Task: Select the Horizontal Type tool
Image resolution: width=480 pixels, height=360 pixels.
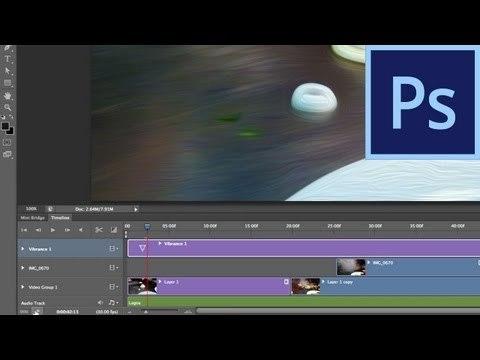Action: 7,59
